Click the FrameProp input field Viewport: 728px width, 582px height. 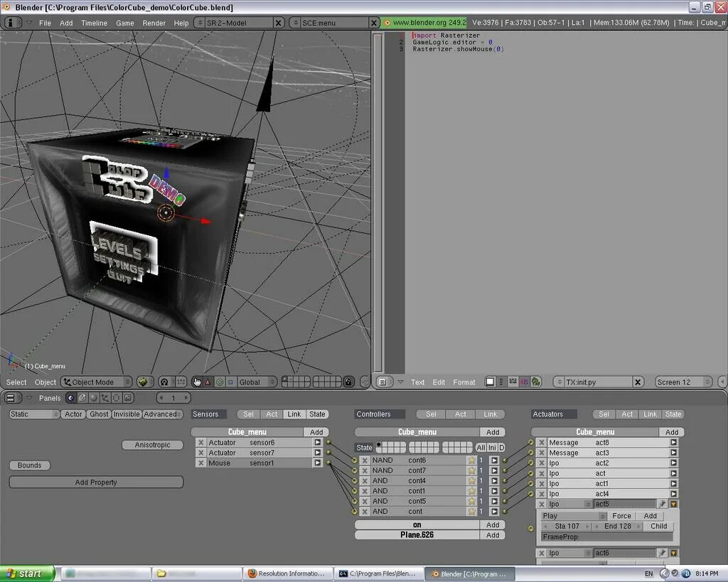(607, 537)
